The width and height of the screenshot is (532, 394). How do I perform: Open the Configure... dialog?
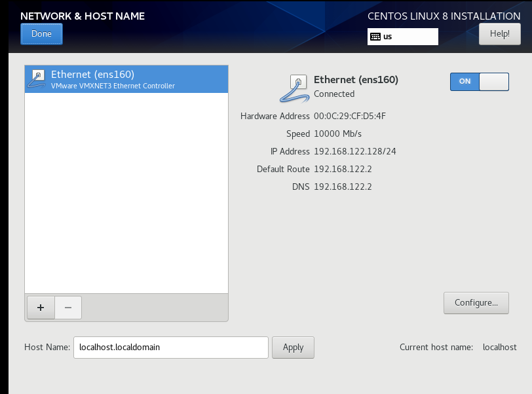click(x=476, y=303)
